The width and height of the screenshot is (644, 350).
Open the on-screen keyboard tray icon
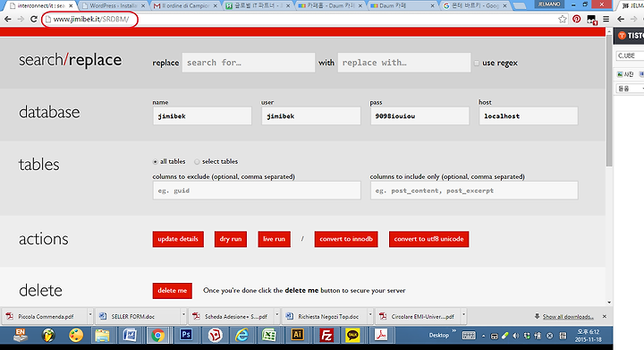(469, 335)
